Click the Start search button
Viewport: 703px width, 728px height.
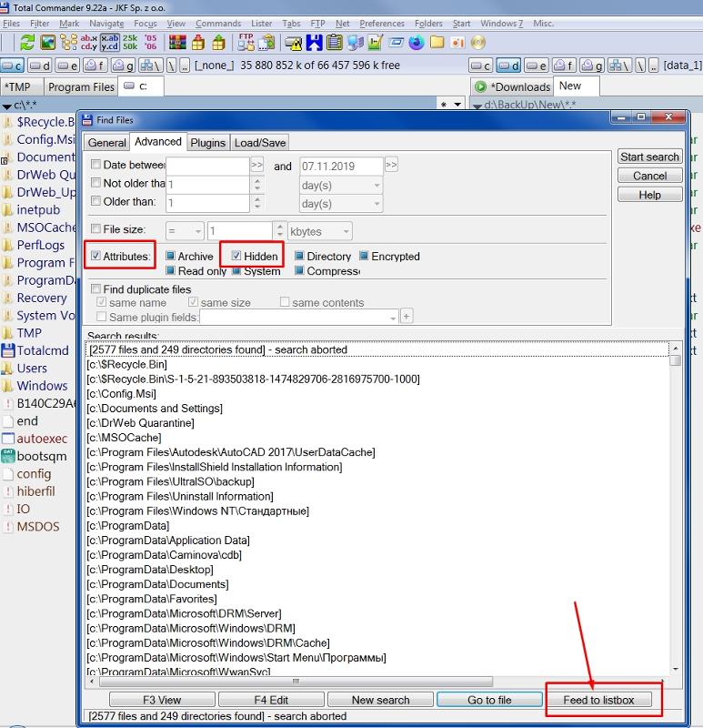(x=649, y=157)
